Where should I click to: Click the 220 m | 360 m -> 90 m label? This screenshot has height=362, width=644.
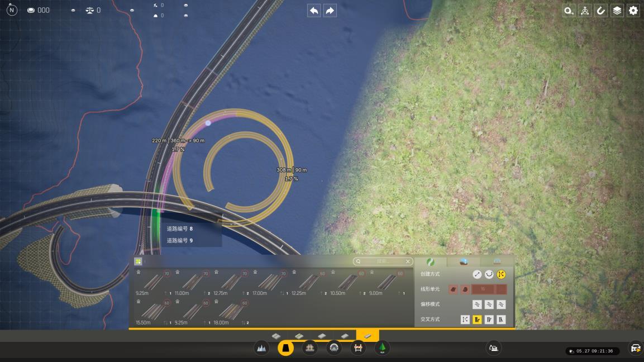click(178, 141)
